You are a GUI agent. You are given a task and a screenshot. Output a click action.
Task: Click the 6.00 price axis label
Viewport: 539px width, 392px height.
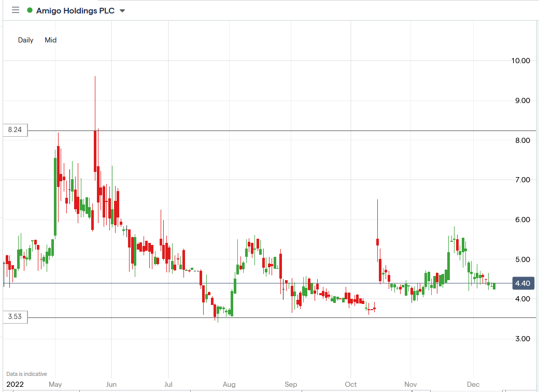pos(522,220)
